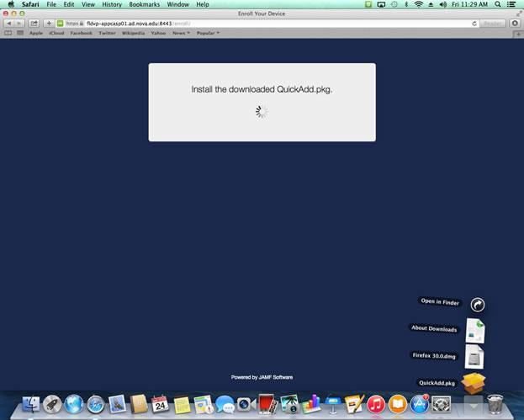Image resolution: width=524 pixels, height=420 pixels.
Task: Click the About Downloads file icon
Action: pos(475,329)
